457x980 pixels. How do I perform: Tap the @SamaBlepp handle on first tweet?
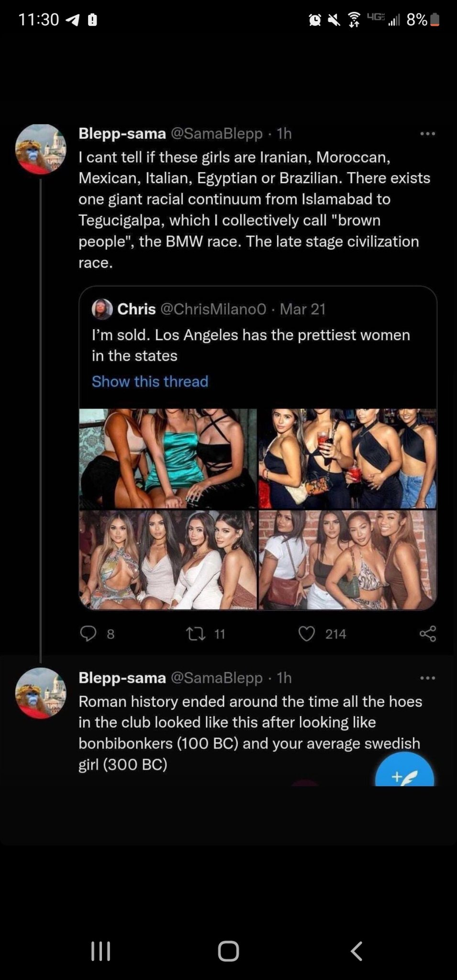point(217,134)
